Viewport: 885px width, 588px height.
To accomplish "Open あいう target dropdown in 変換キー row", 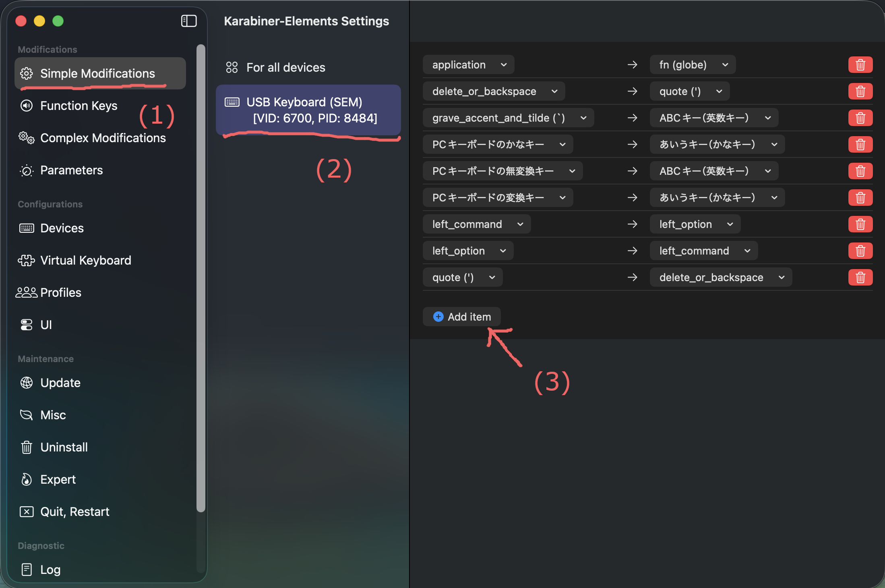I will click(718, 198).
